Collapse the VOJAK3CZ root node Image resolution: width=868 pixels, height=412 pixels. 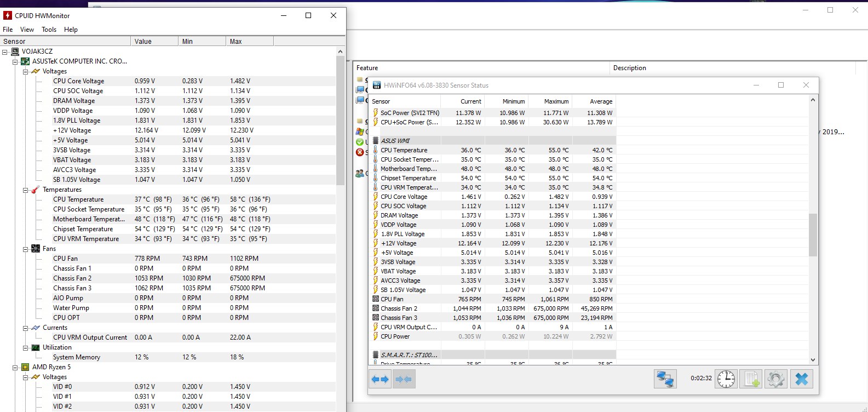point(5,51)
